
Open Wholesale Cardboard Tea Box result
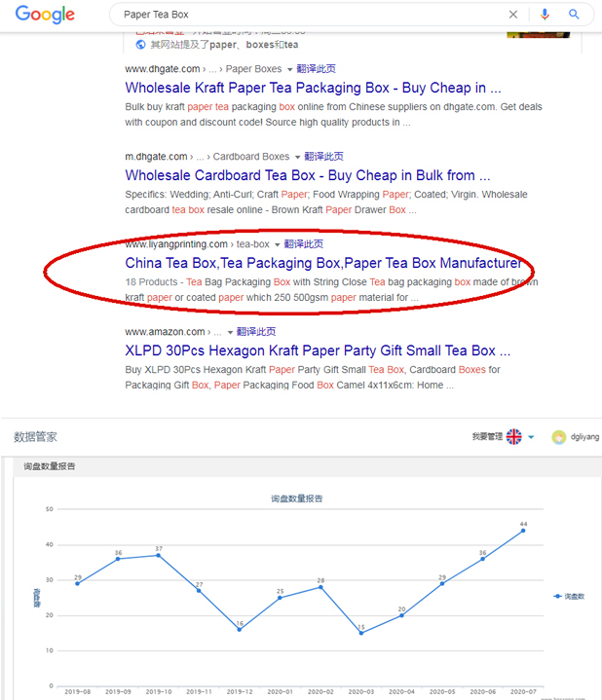[300, 175]
